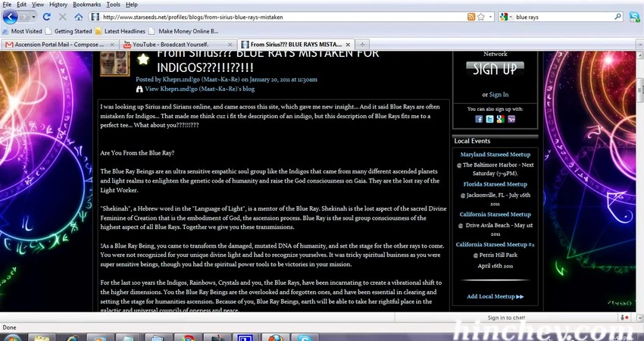Expand the address bar URL history dropdown
The image size is (644, 341).
[x=489, y=17]
